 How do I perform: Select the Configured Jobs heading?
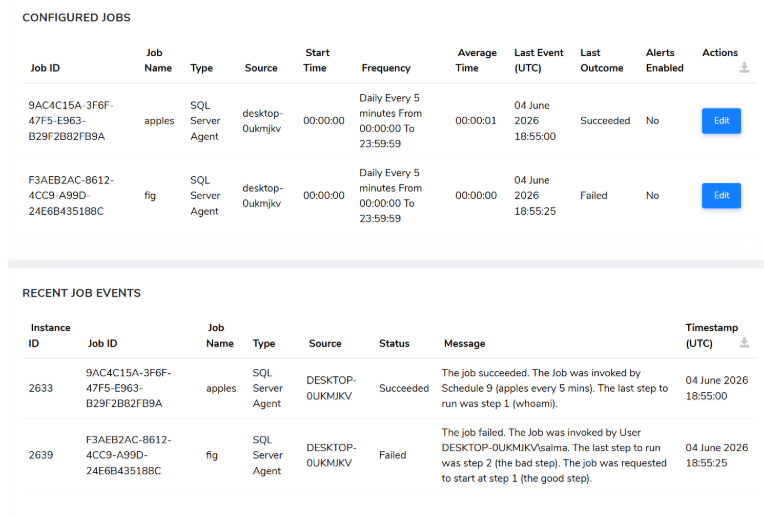coord(76,18)
